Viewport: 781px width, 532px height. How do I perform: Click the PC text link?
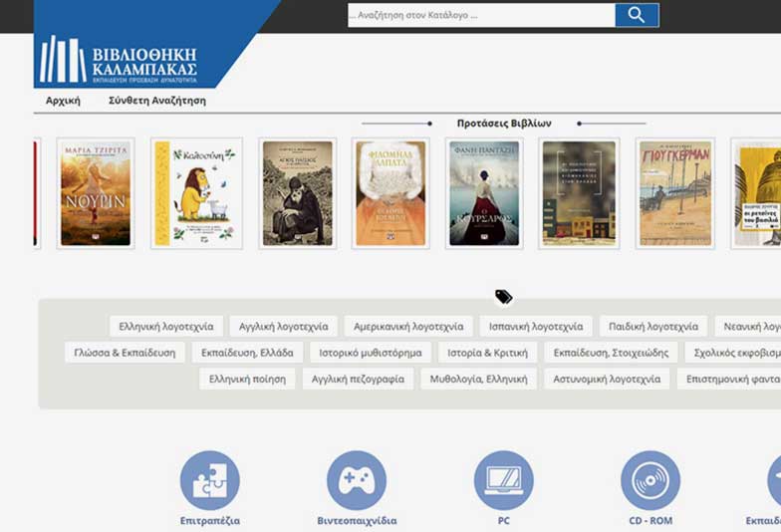(504, 520)
